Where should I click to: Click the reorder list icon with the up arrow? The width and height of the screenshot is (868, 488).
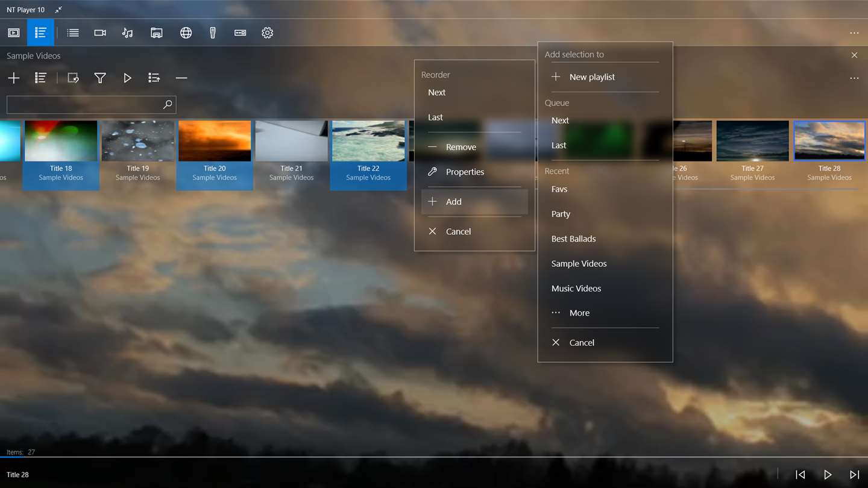tap(154, 78)
